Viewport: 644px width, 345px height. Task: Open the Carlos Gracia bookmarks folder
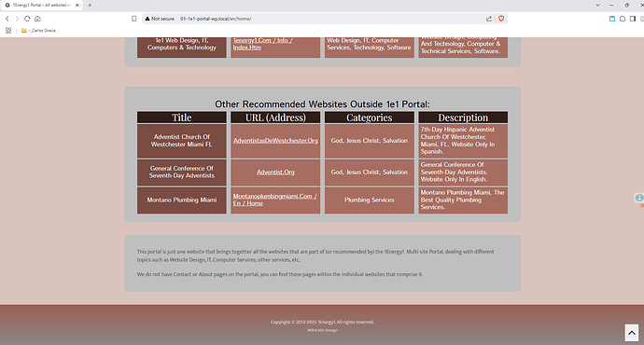coord(38,31)
